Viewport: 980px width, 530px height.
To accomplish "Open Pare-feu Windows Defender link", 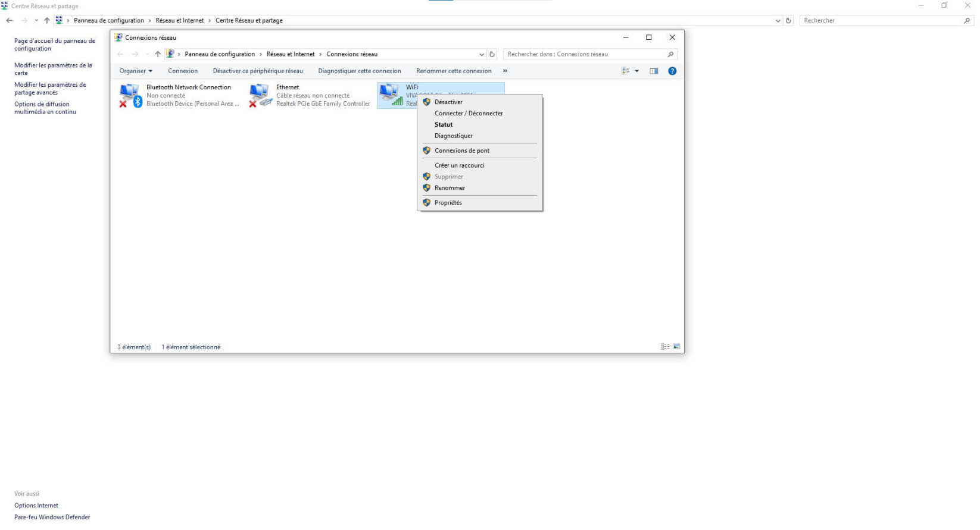I will click(x=52, y=518).
